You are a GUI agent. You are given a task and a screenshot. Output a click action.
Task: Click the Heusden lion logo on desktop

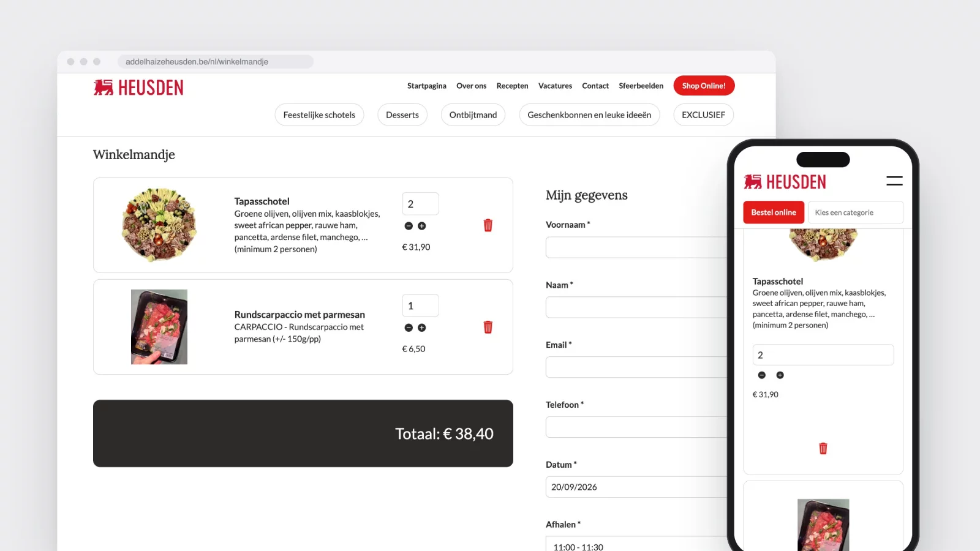pos(138,88)
